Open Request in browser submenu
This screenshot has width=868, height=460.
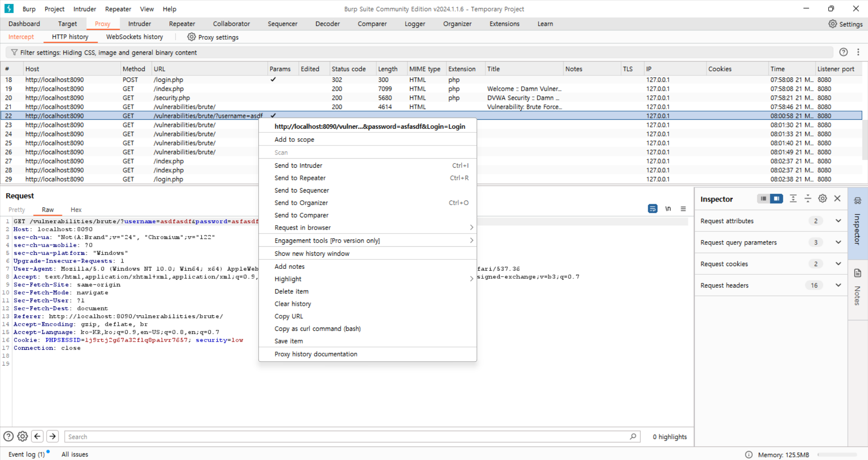[x=368, y=228]
